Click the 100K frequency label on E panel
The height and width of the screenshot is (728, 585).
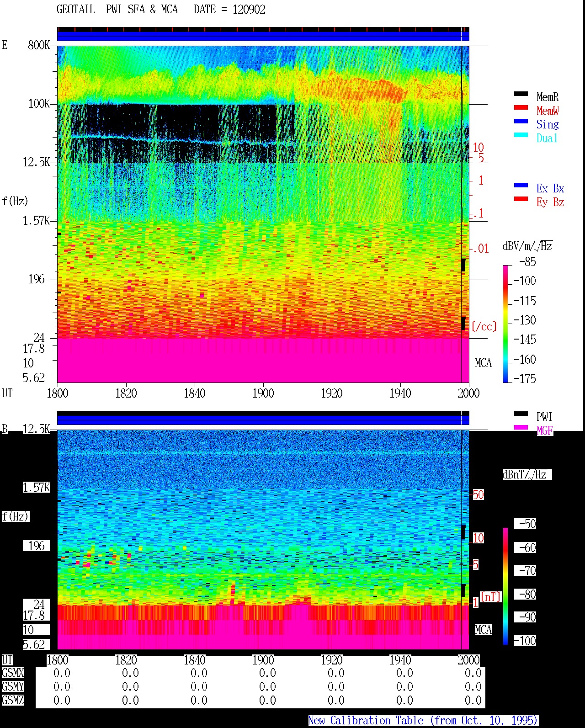coord(39,104)
